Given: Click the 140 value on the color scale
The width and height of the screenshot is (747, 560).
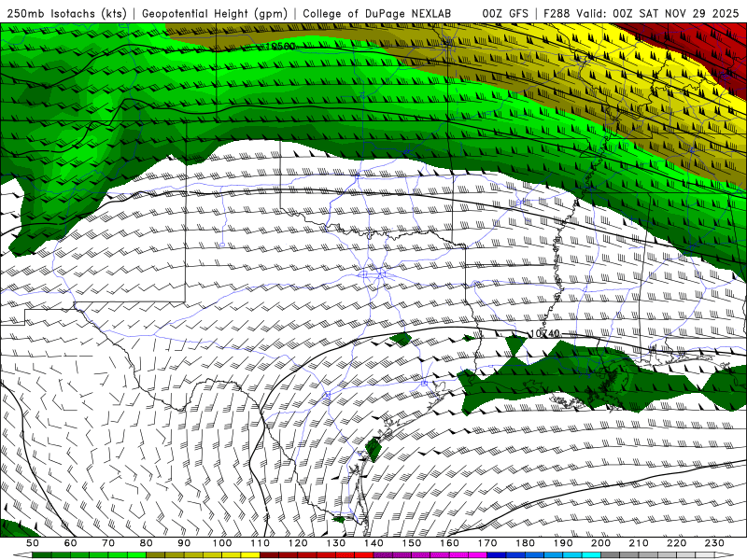Looking at the screenshot, I should pos(373,543).
